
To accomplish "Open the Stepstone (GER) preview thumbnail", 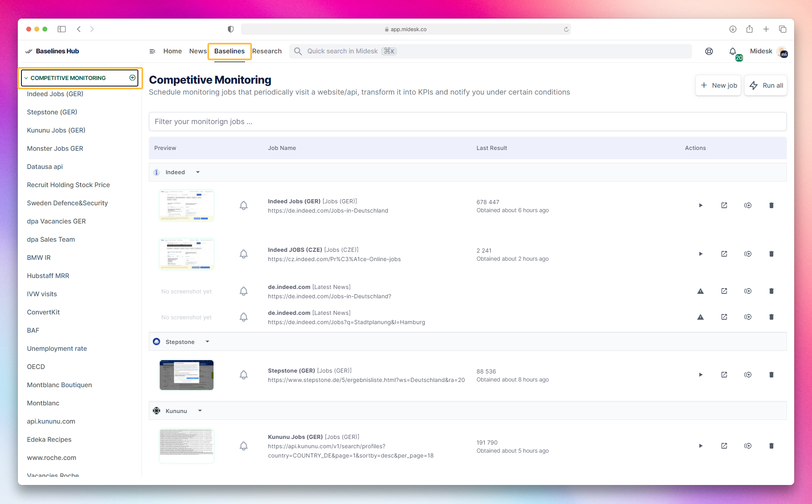I will [x=186, y=375].
